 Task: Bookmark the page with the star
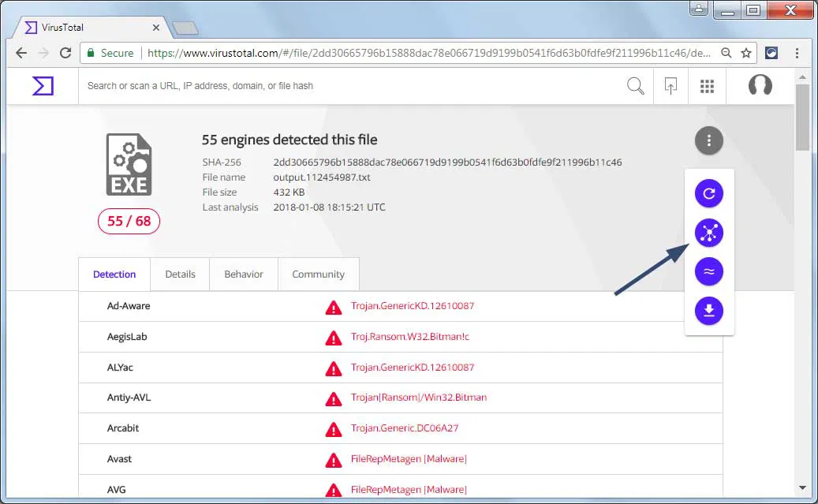tap(745, 53)
